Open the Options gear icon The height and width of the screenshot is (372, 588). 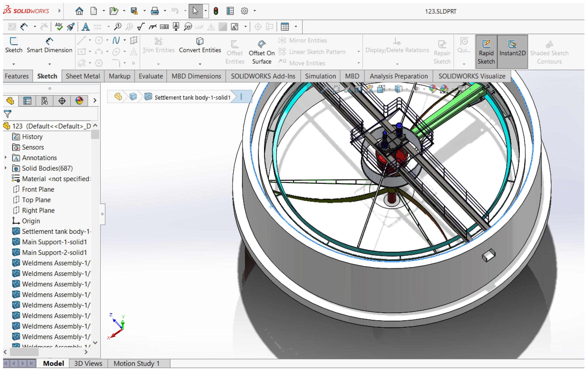[x=244, y=11]
